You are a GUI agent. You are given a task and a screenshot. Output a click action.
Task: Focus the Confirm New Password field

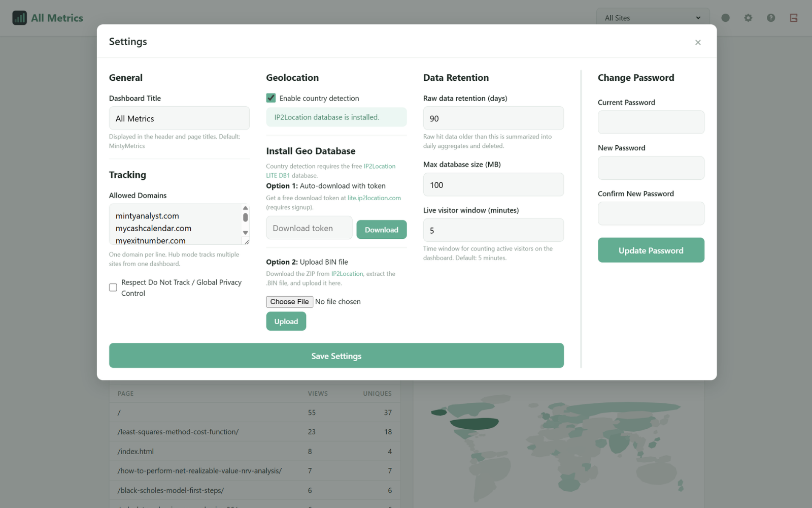click(x=651, y=214)
